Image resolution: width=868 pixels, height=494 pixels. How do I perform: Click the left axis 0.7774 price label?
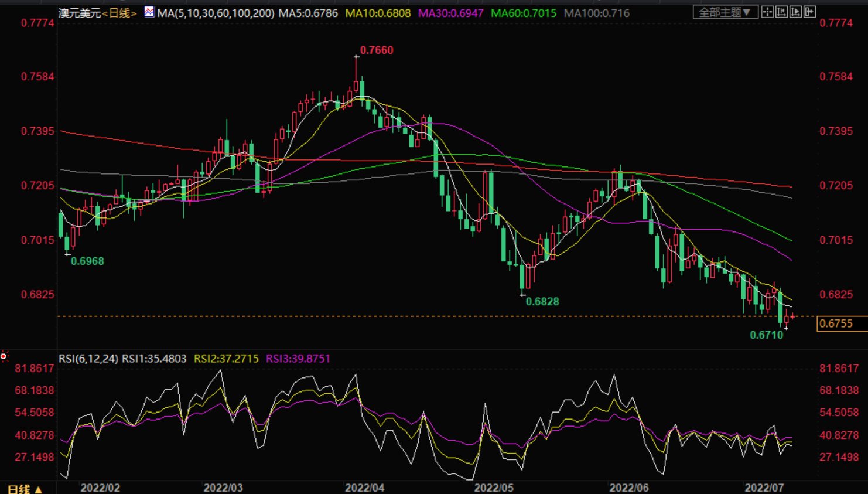[37, 23]
